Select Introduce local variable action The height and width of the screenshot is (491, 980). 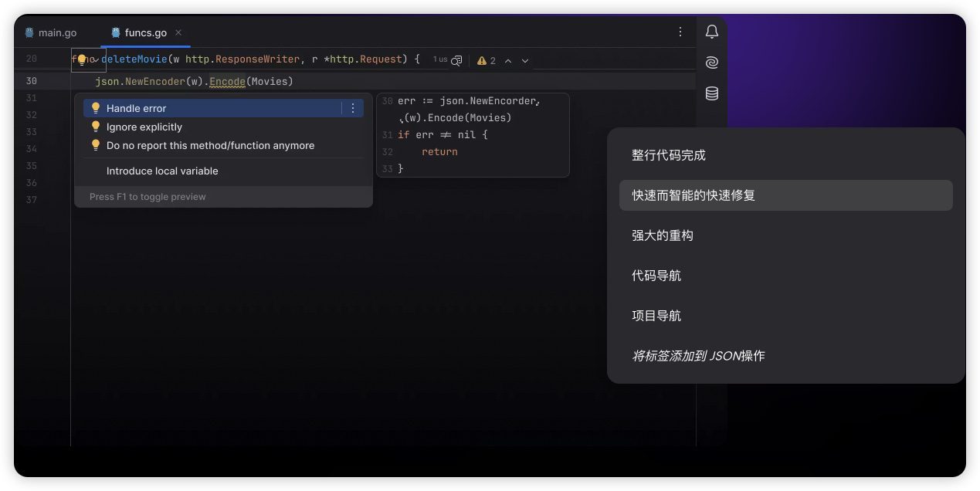pyautogui.click(x=162, y=171)
